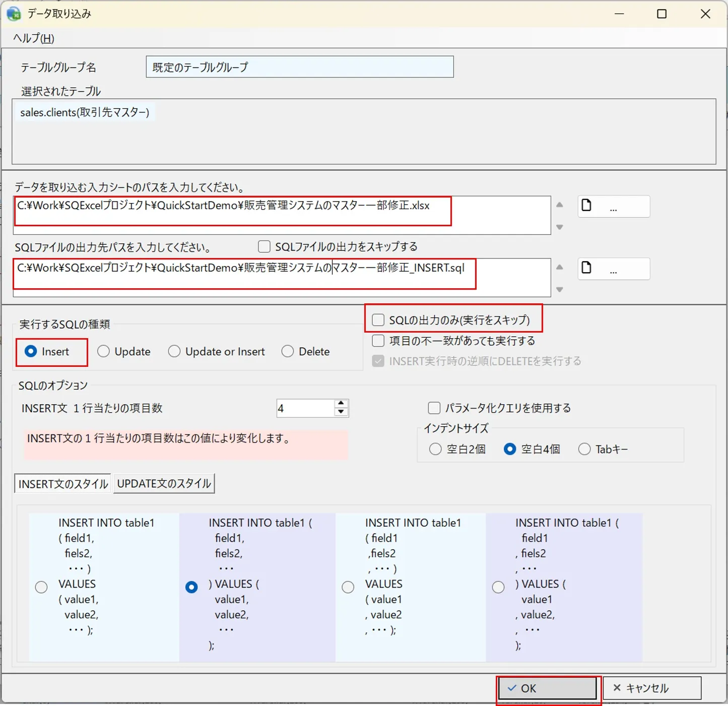Choose second INSERT style ') VALUES (' with trailing commas
728x706 pixels.
[191, 587]
